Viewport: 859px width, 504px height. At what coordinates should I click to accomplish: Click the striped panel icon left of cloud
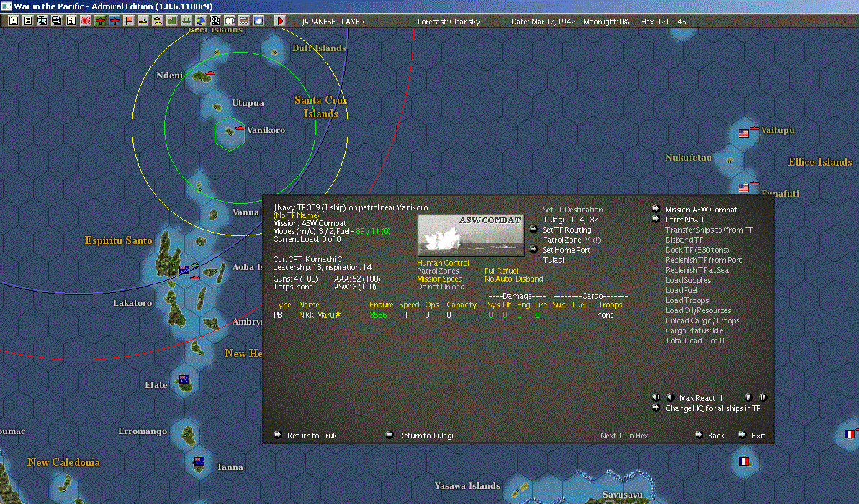[244, 21]
